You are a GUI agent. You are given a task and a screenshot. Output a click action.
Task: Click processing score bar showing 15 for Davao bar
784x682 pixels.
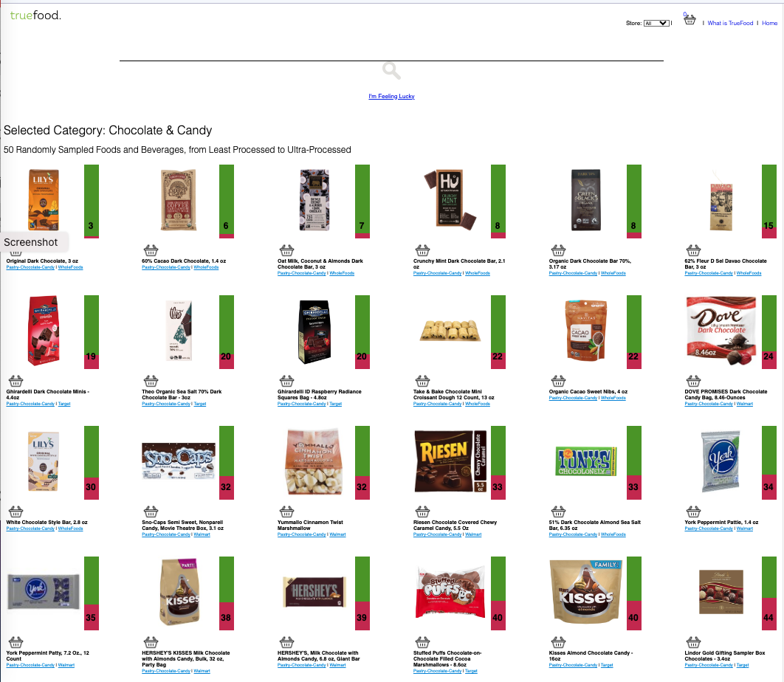[769, 201]
